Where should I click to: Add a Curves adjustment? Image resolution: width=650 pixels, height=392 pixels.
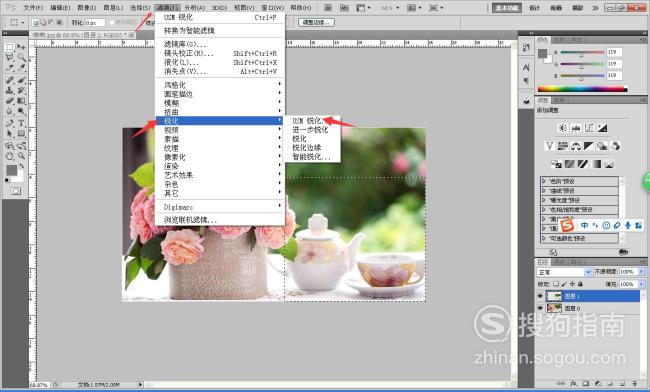click(589, 128)
